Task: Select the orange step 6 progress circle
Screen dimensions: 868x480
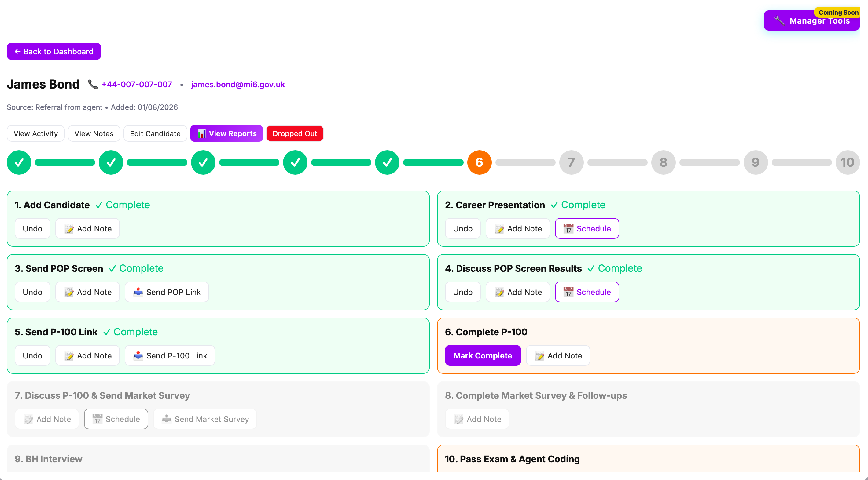Action: [479, 162]
